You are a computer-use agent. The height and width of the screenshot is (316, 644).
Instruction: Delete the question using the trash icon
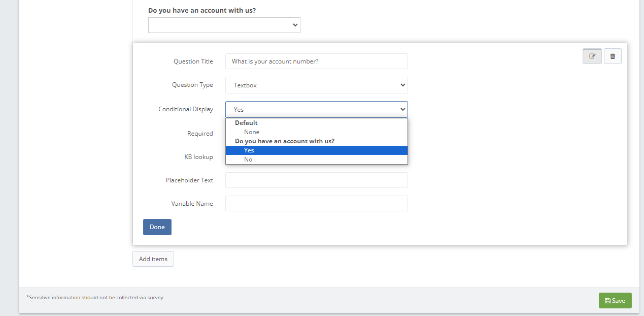[613, 56]
